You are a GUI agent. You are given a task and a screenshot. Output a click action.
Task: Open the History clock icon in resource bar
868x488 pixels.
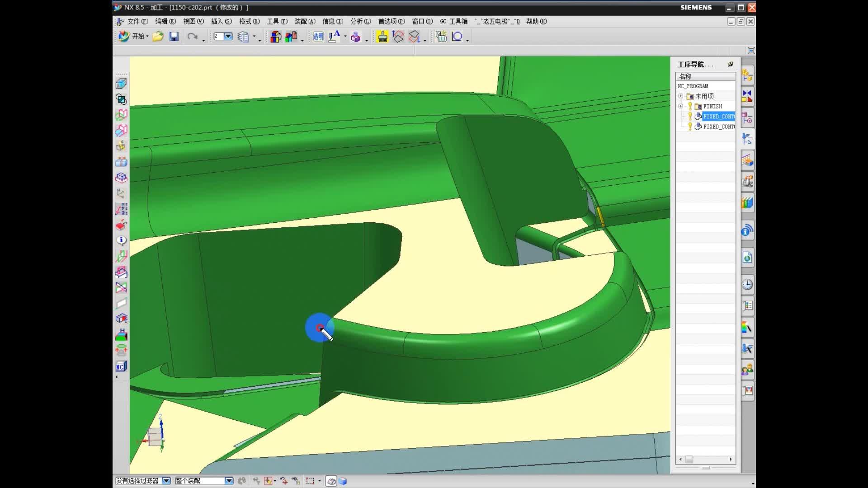pyautogui.click(x=747, y=284)
